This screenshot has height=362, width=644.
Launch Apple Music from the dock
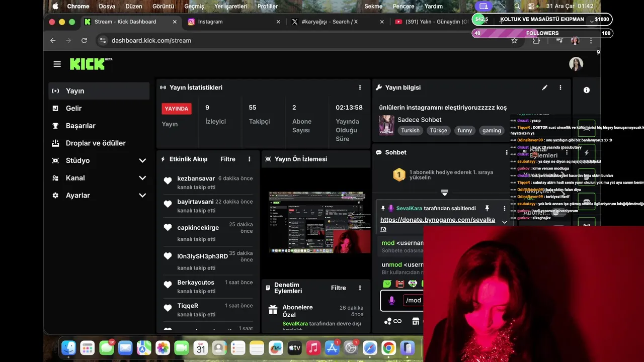point(313,347)
